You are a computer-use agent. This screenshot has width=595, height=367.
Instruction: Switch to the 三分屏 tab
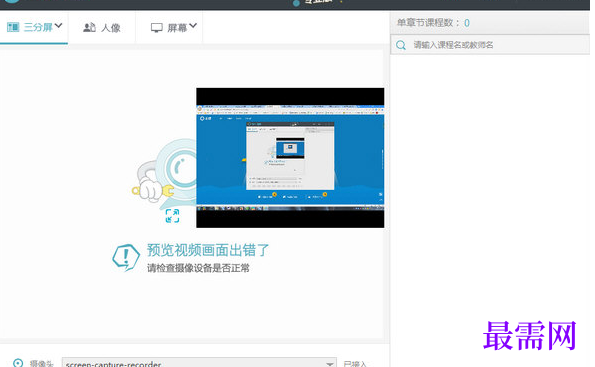tap(34, 27)
